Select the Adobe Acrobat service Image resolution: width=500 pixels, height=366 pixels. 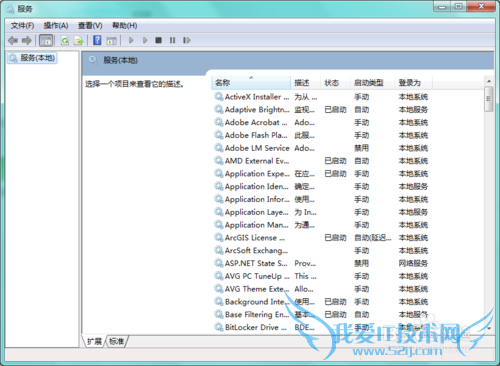click(321, 122)
